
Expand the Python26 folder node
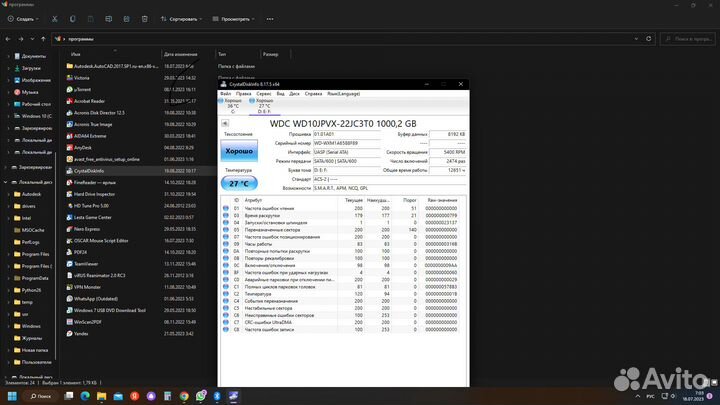pyautogui.click(x=8, y=290)
